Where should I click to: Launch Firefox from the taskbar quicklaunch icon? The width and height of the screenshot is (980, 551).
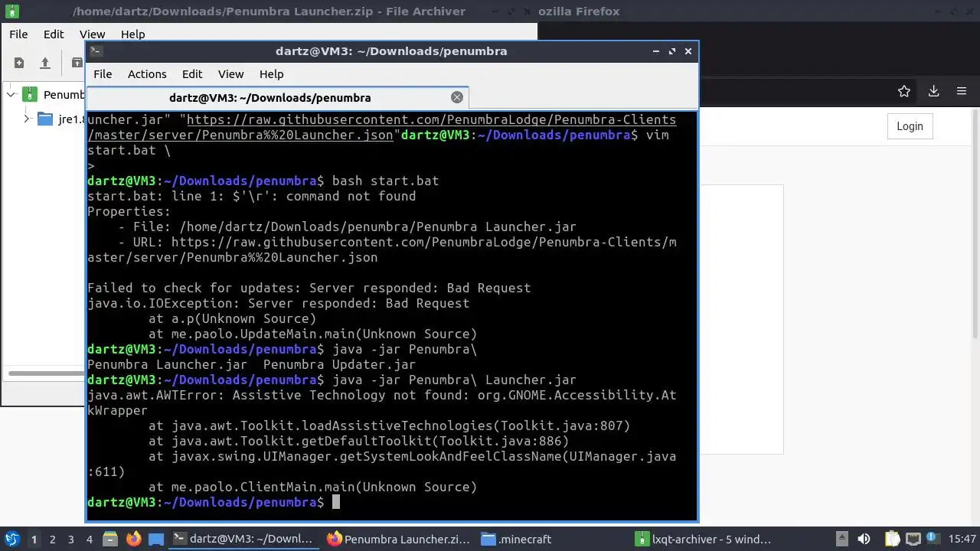pos(133,539)
